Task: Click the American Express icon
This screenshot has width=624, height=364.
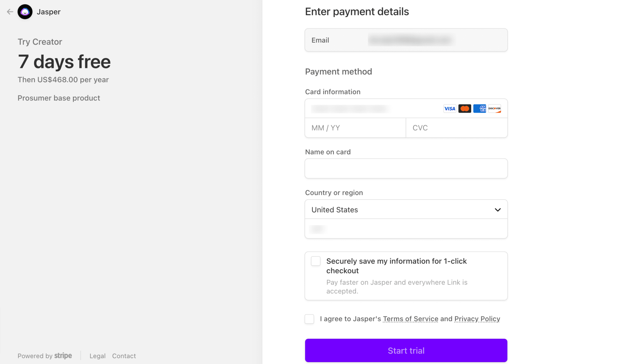Action: (x=480, y=109)
